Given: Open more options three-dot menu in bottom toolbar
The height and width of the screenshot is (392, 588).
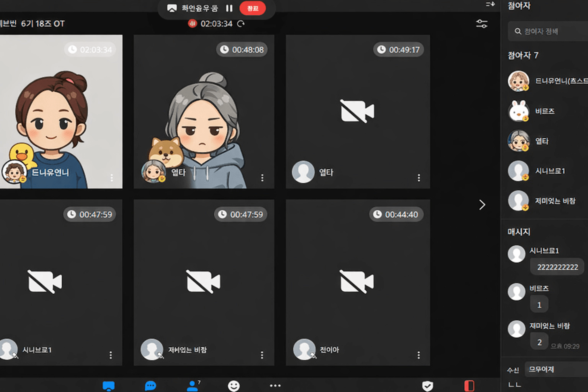Looking at the screenshot, I should (275, 386).
